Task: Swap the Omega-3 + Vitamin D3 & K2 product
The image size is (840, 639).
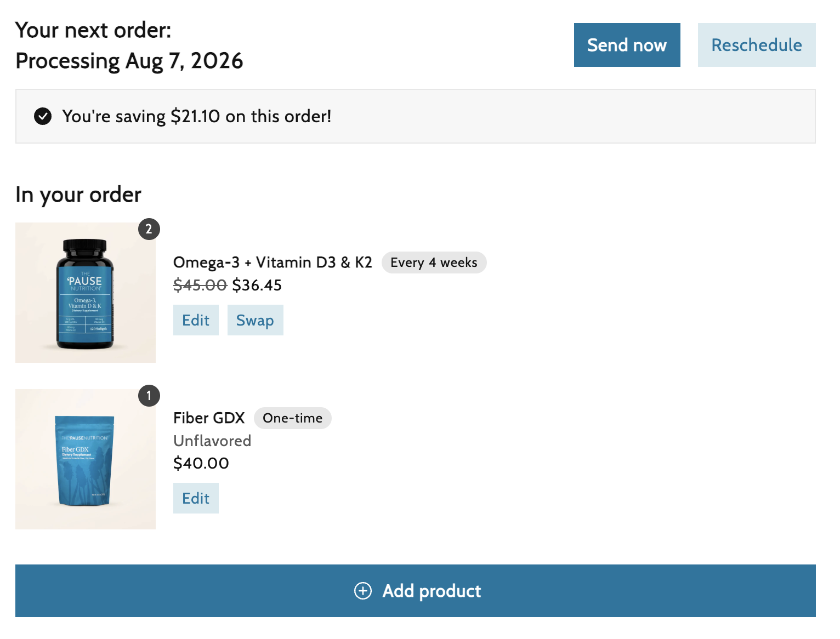Action: coord(255,320)
